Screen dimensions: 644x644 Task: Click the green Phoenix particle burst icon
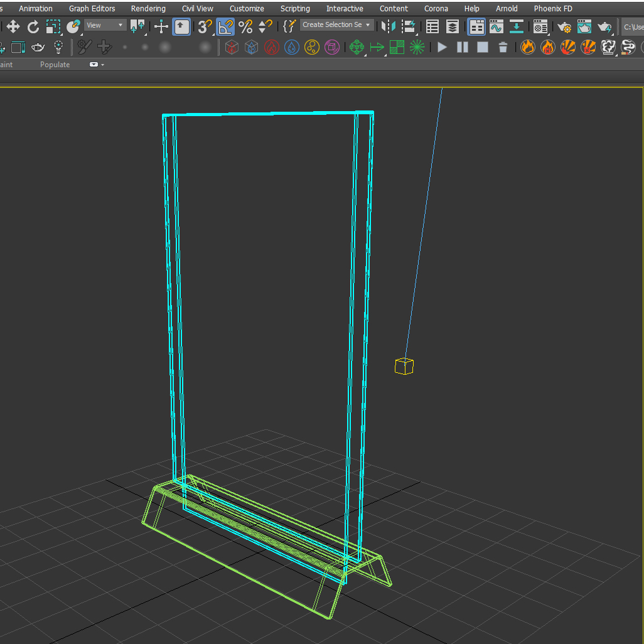click(x=417, y=47)
